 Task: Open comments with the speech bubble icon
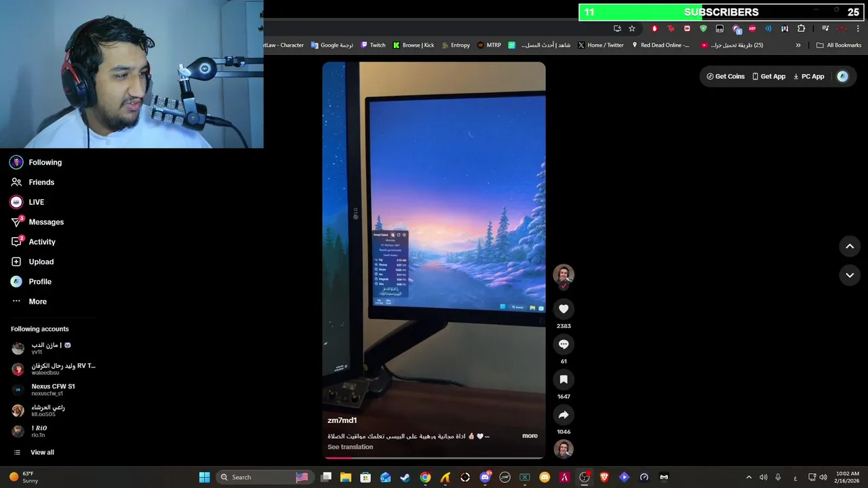564,344
